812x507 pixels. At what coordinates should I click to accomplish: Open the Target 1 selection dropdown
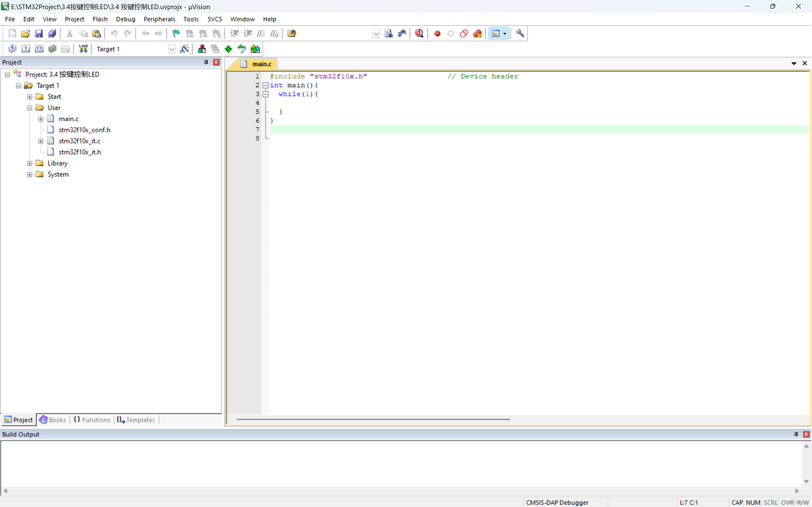coord(172,49)
